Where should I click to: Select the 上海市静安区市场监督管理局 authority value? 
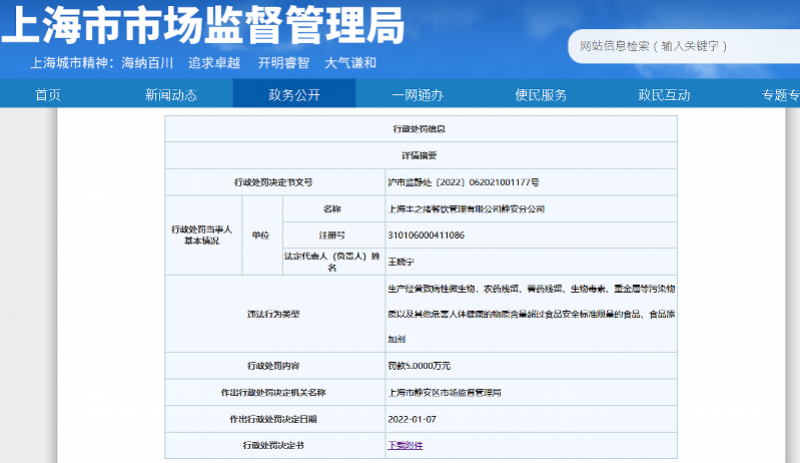tap(444, 393)
